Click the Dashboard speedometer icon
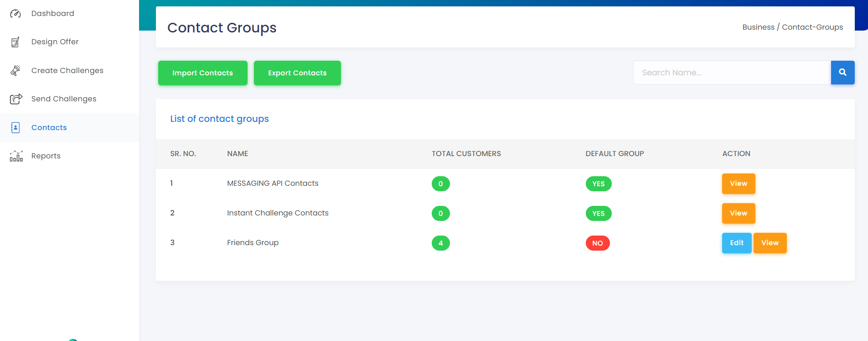868x341 pixels. (15, 14)
